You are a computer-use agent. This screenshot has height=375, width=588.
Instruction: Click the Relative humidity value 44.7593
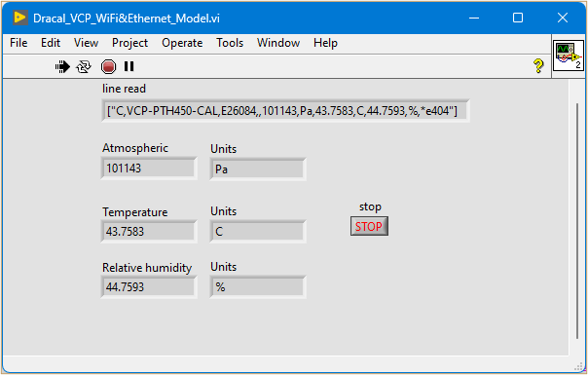pyautogui.click(x=149, y=287)
